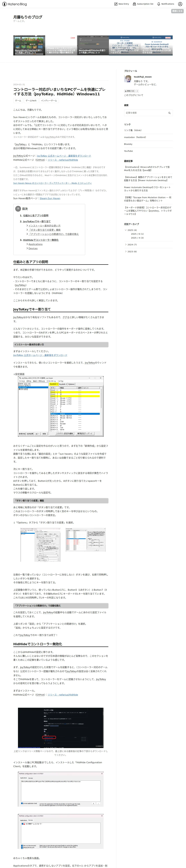Open the article title about JoyToKey、HidHide
The width and height of the screenshot is (186, 868).
[x=59, y=92]
